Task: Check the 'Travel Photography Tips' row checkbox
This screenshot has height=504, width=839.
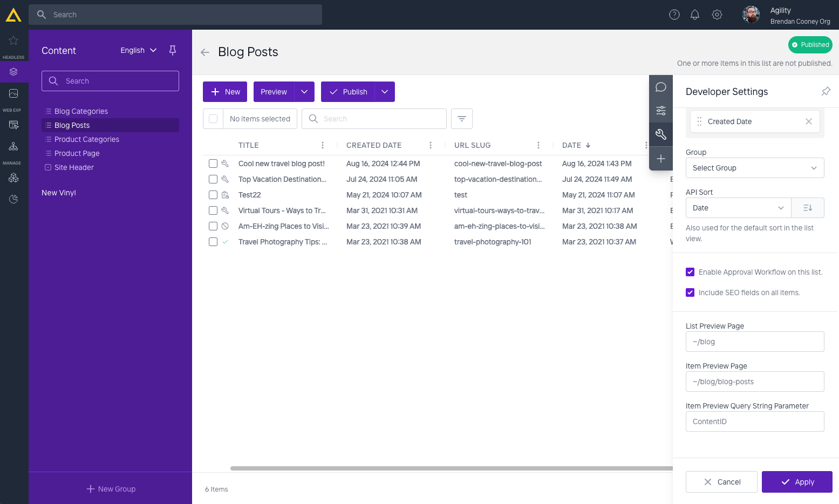Action: click(213, 242)
